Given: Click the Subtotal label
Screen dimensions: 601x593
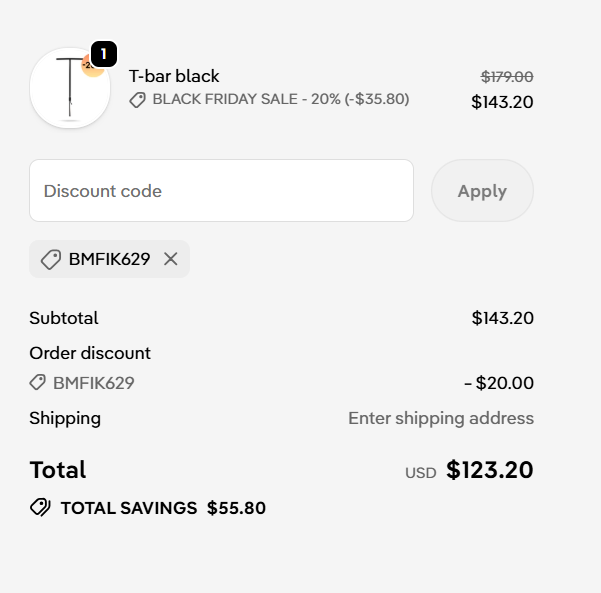Looking at the screenshot, I should pyautogui.click(x=64, y=318).
